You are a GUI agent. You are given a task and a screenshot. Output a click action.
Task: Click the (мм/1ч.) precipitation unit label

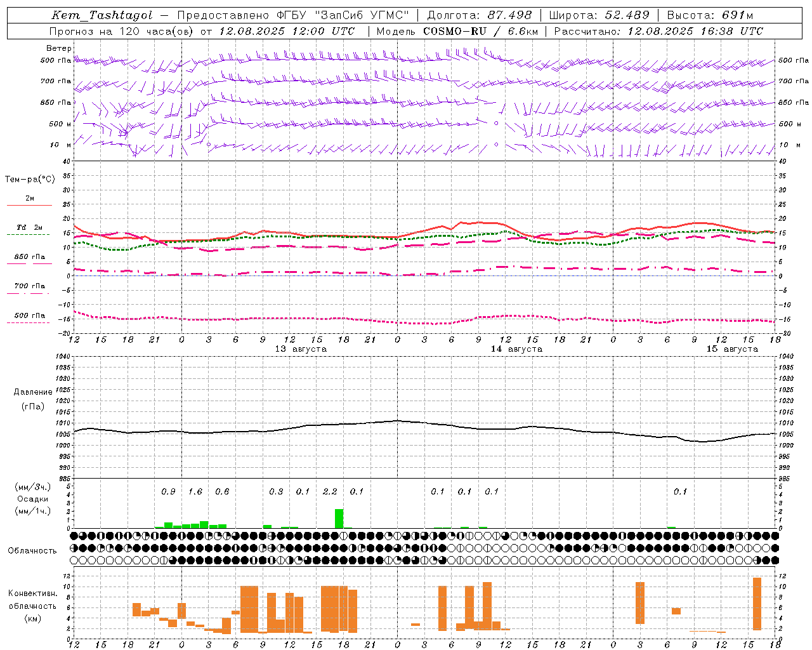pyautogui.click(x=33, y=511)
